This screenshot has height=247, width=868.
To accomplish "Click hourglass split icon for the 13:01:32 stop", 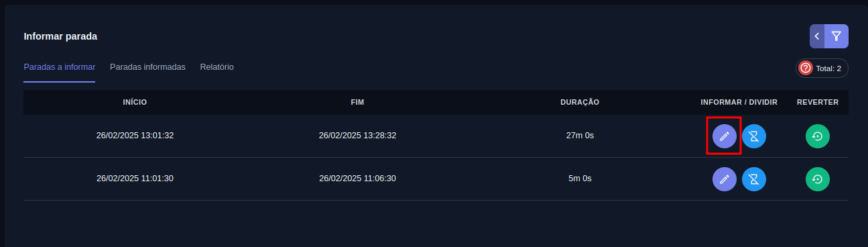I will coord(754,136).
